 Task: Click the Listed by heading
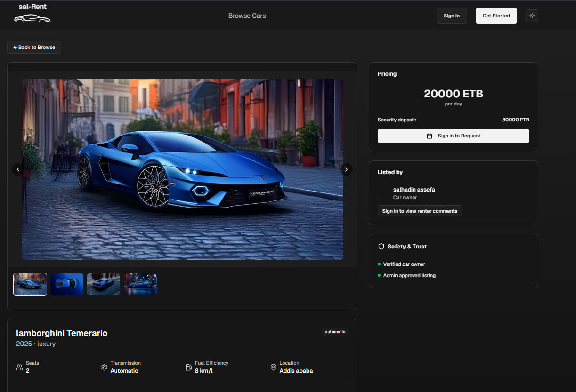pyautogui.click(x=390, y=172)
